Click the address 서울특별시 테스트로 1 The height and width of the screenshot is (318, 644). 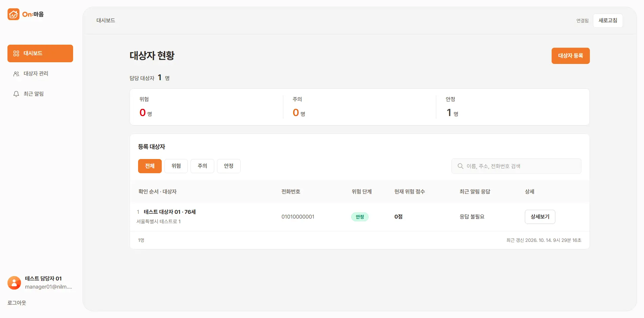point(159,222)
